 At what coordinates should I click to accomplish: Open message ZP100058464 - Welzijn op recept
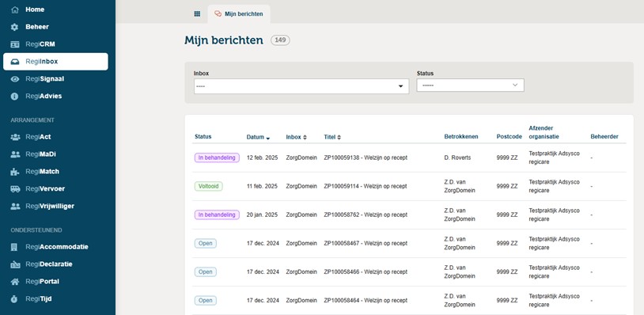tap(366, 301)
